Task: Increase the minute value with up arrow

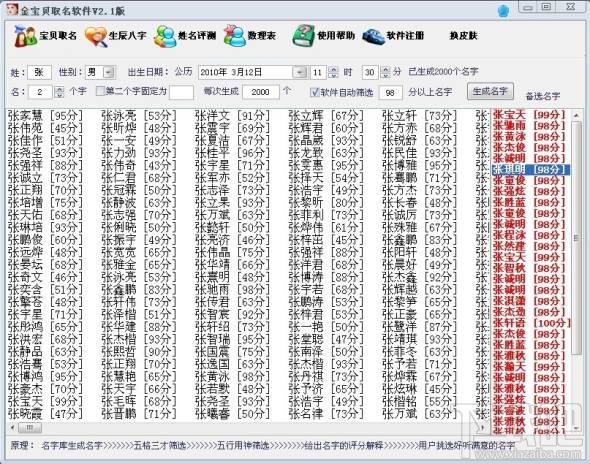Action: pos(385,69)
